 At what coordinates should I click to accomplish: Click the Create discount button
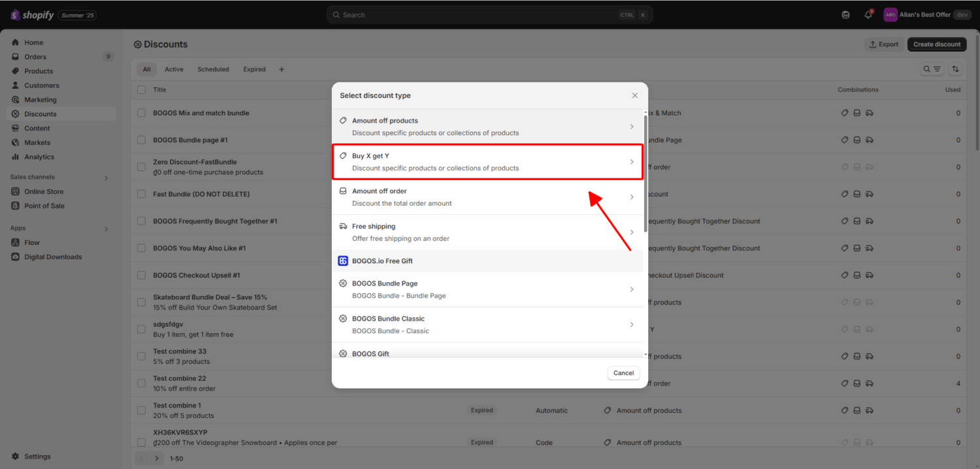(x=937, y=44)
